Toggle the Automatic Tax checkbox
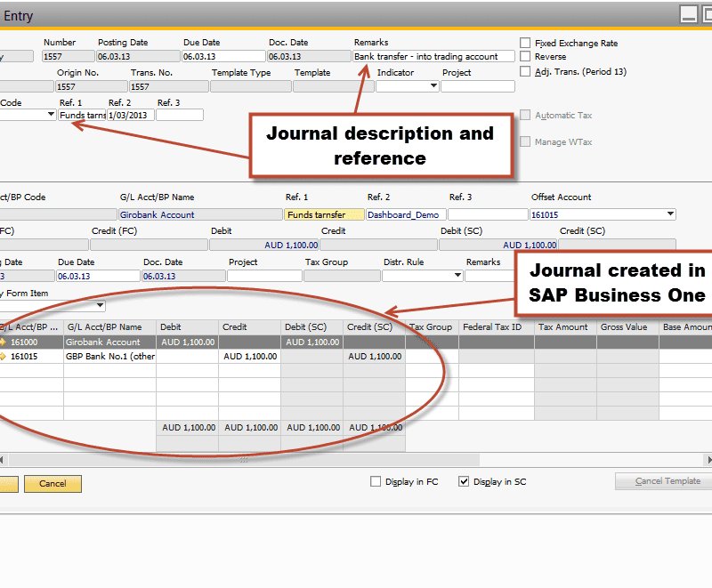The height and width of the screenshot is (588, 712). point(525,116)
